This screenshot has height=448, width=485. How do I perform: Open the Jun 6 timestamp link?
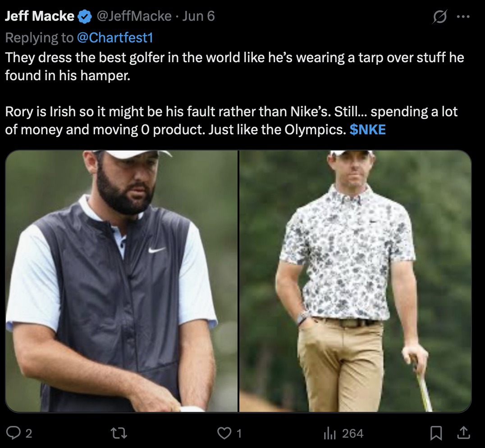[199, 17]
